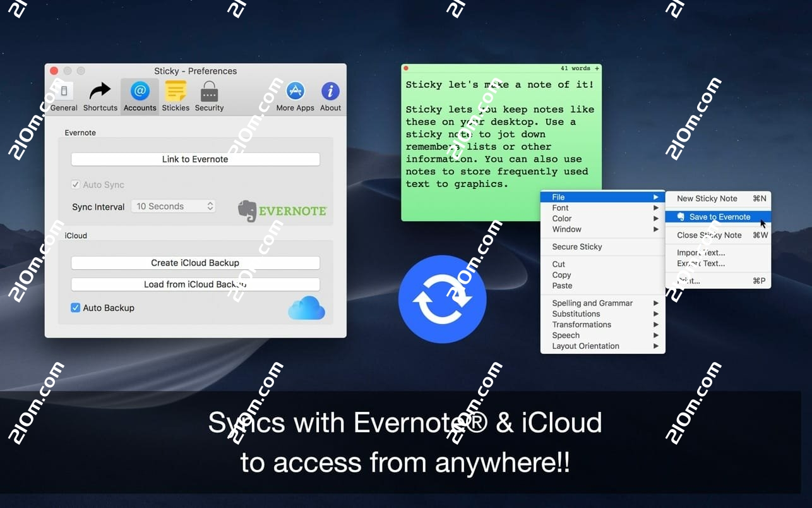Select the Accounts preferences tab
This screenshot has height=508, width=812.
click(140, 97)
